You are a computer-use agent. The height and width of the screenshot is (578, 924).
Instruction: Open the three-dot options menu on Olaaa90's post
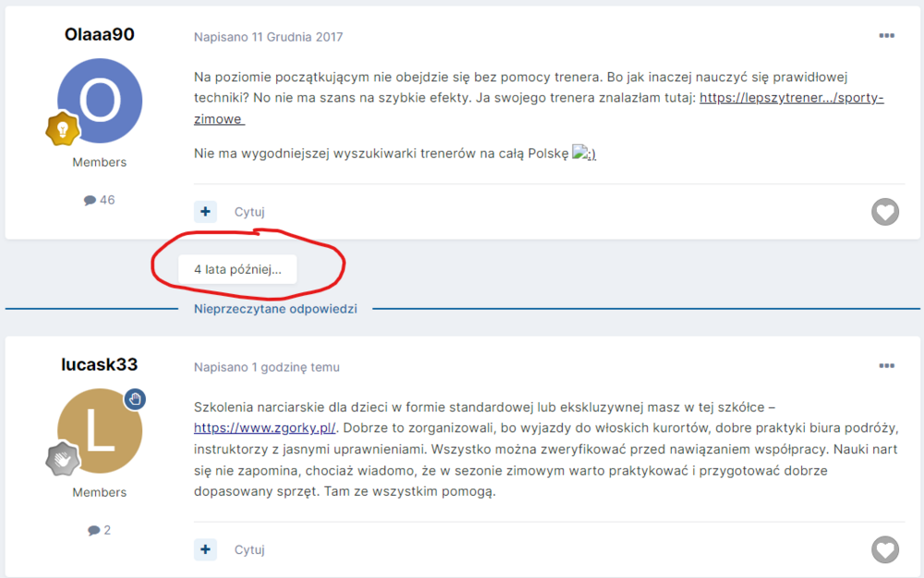pos(886,36)
